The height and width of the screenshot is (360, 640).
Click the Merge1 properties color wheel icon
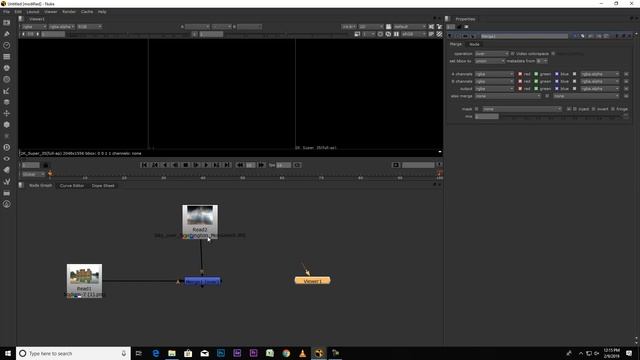click(582, 36)
